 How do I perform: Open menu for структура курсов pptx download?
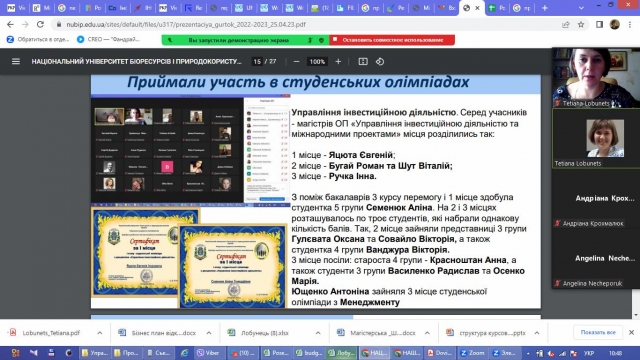click(x=537, y=333)
